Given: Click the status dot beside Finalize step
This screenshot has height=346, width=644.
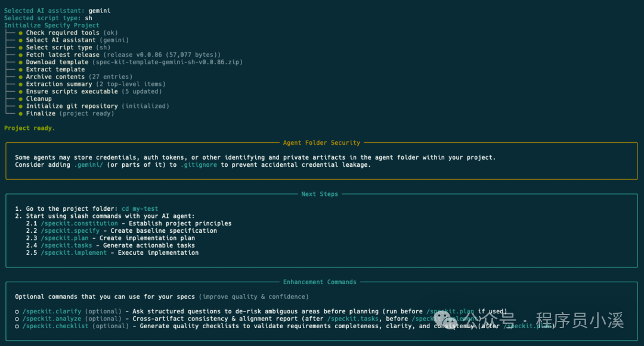Looking at the screenshot, I should [x=20, y=113].
